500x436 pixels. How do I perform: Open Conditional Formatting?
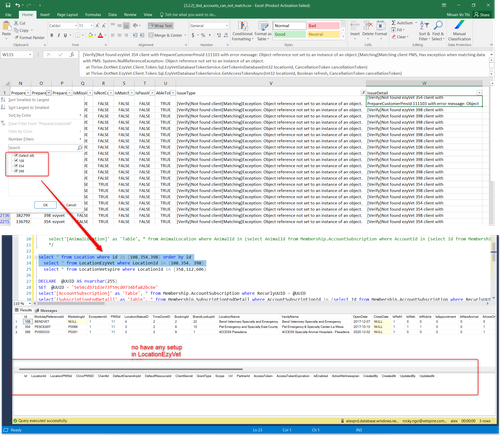point(242,31)
